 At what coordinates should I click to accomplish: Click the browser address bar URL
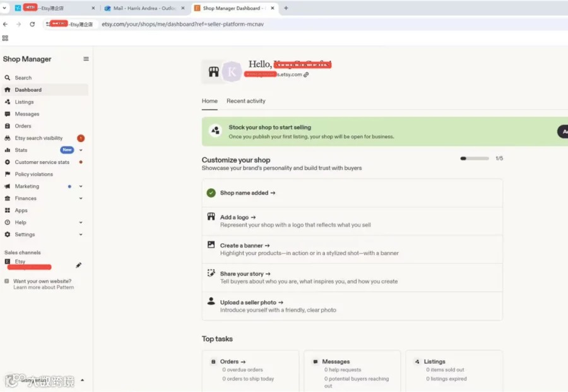pos(182,24)
